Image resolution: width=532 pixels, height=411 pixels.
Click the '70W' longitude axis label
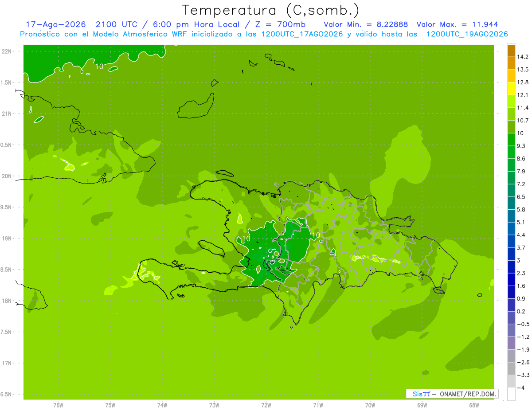point(370,405)
